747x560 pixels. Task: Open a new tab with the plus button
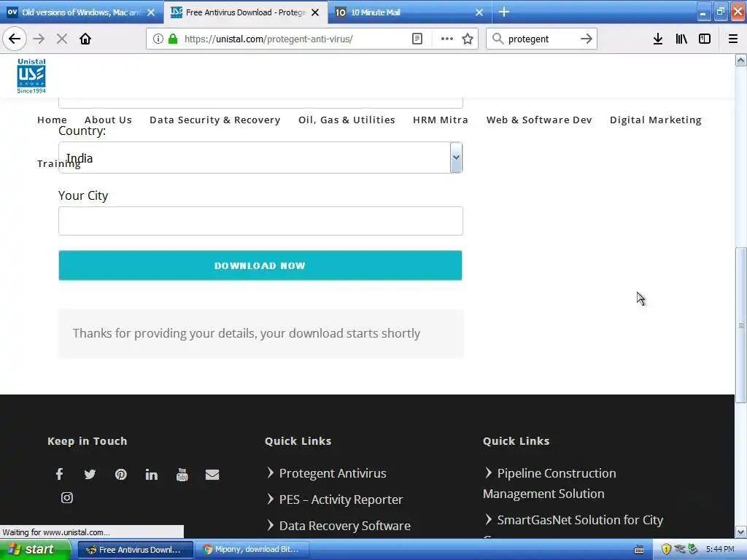(x=504, y=12)
